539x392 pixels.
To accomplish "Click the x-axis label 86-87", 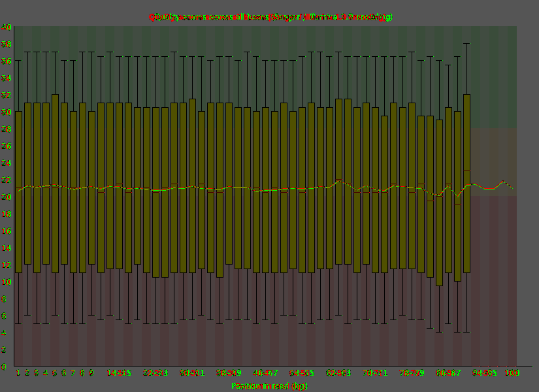I will click(x=448, y=373).
